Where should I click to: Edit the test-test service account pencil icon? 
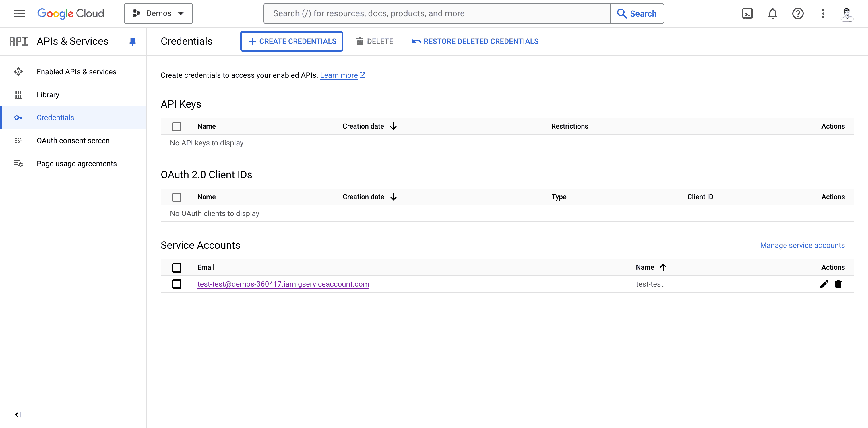click(x=824, y=284)
